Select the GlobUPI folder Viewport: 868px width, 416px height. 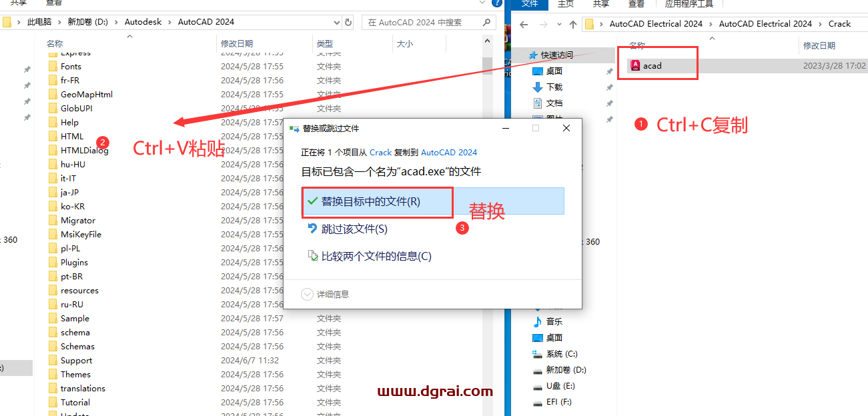coord(70,109)
